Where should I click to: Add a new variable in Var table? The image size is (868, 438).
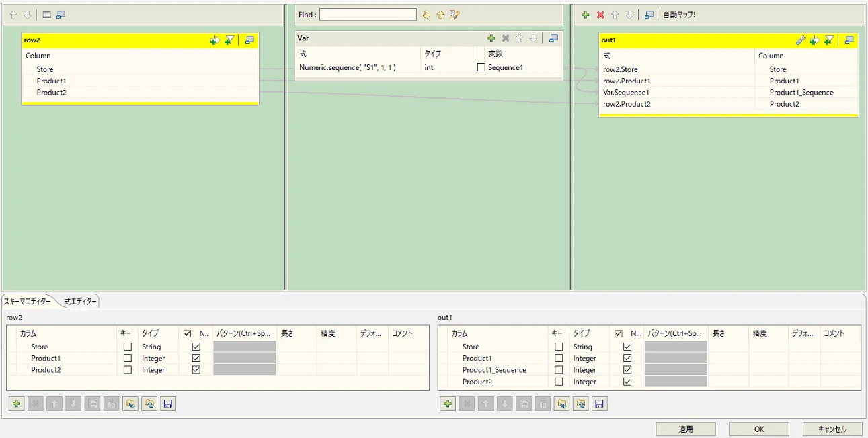491,38
